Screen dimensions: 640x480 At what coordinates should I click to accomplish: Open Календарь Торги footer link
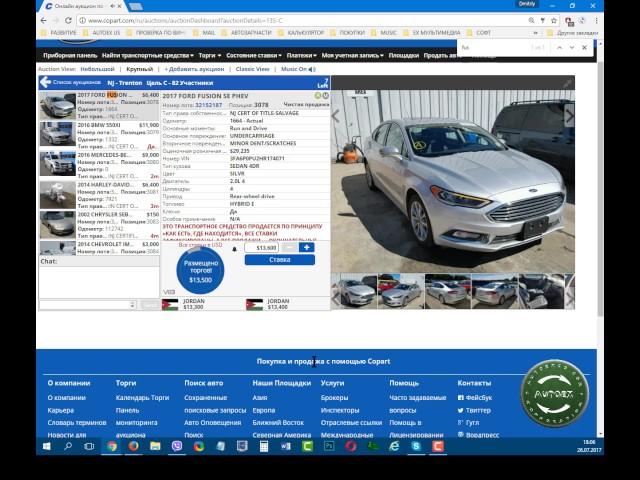[x=142, y=398]
